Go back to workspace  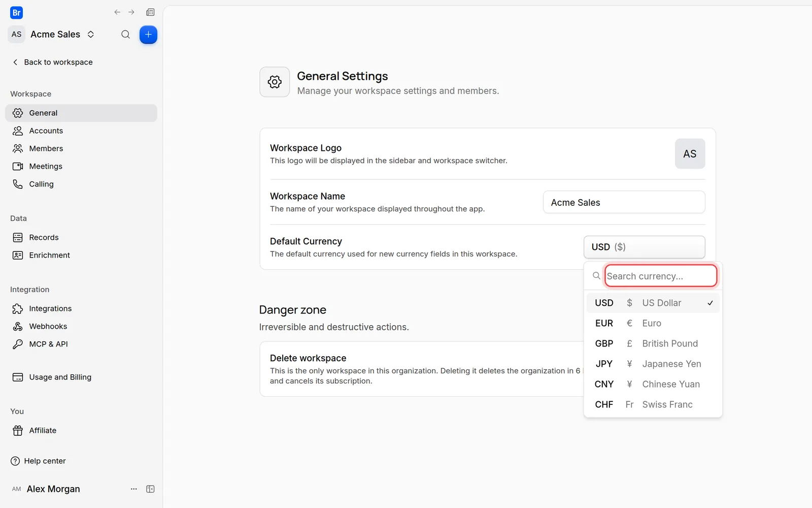click(x=52, y=62)
